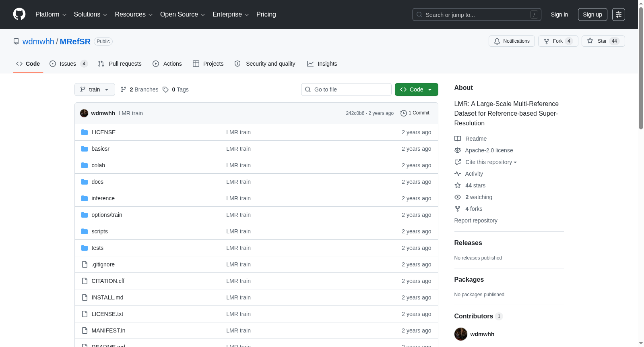Click the CITATION.cff file icon
This screenshot has width=644, height=347.
[x=85, y=281]
